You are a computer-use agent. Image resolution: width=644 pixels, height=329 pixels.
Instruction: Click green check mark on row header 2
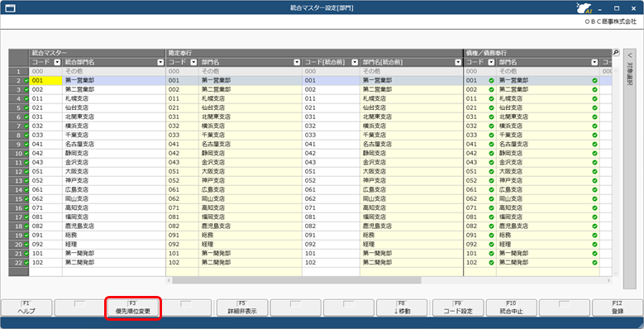click(x=26, y=80)
